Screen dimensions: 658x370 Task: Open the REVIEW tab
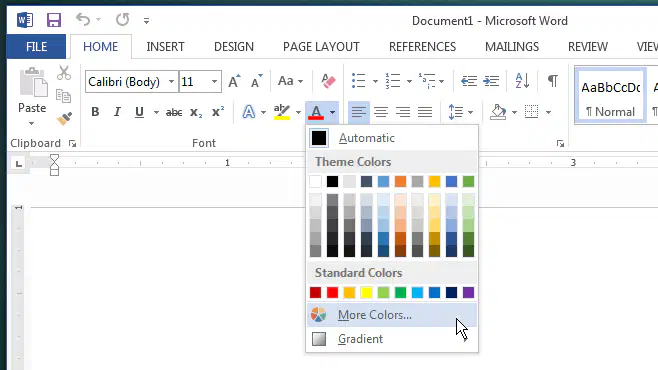pos(588,47)
